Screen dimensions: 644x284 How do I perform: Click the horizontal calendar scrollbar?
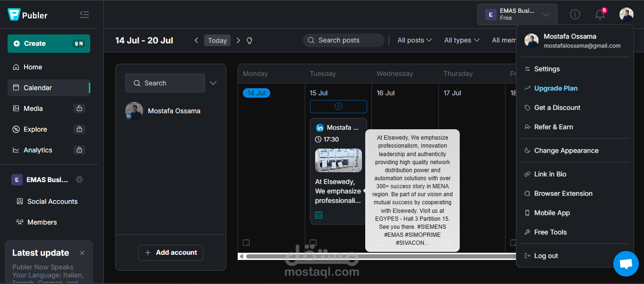(380, 256)
